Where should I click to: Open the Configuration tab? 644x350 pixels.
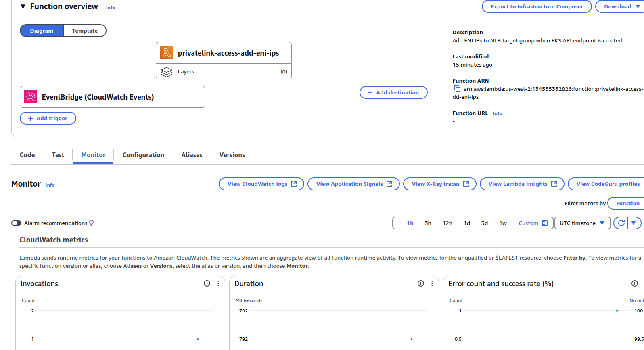pos(143,155)
